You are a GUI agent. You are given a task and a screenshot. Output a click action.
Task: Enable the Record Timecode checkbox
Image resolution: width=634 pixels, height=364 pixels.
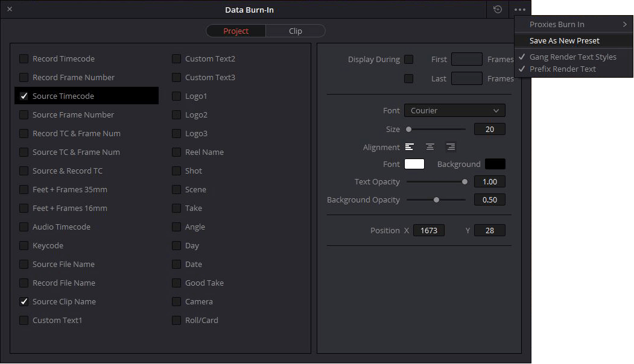click(x=24, y=59)
